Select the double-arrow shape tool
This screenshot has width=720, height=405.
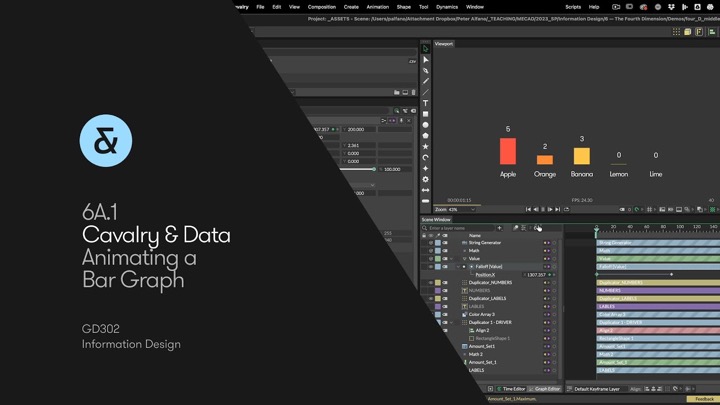tap(426, 190)
